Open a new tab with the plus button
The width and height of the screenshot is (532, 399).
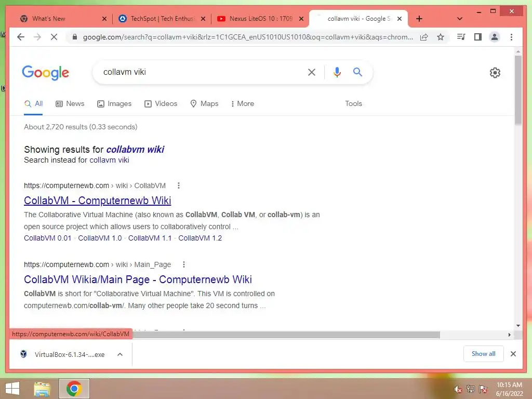(419, 19)
